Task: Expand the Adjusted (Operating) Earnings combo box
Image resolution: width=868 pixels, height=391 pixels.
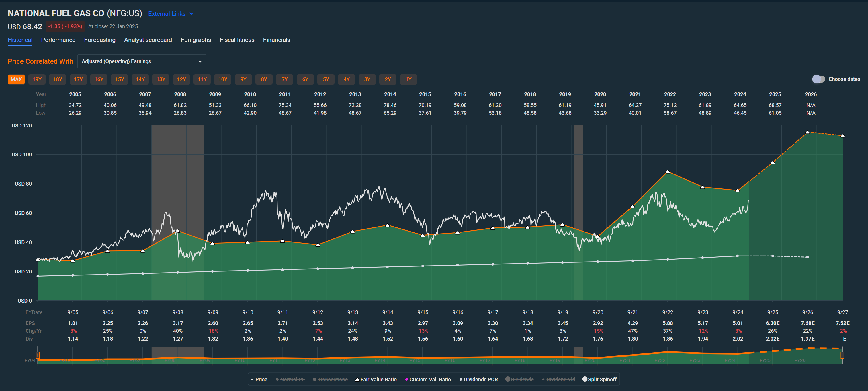Action: click(142, 61)
